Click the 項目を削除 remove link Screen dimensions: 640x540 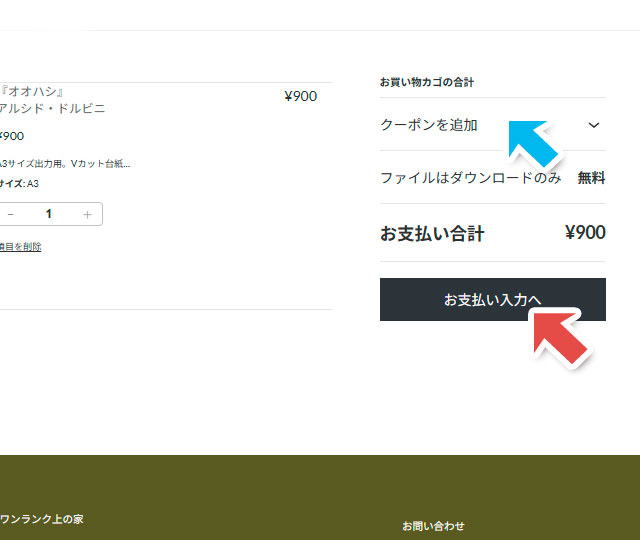tap(20, 246)
